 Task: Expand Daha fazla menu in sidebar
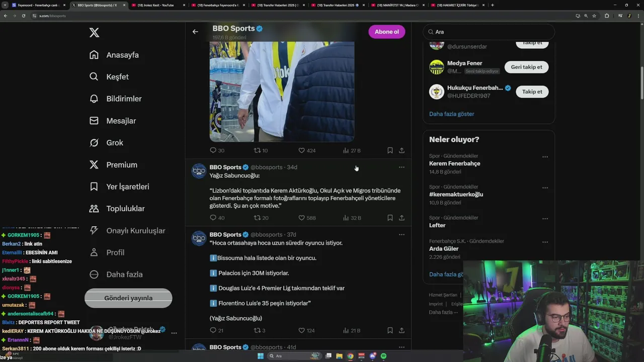(x=116, y=275)
